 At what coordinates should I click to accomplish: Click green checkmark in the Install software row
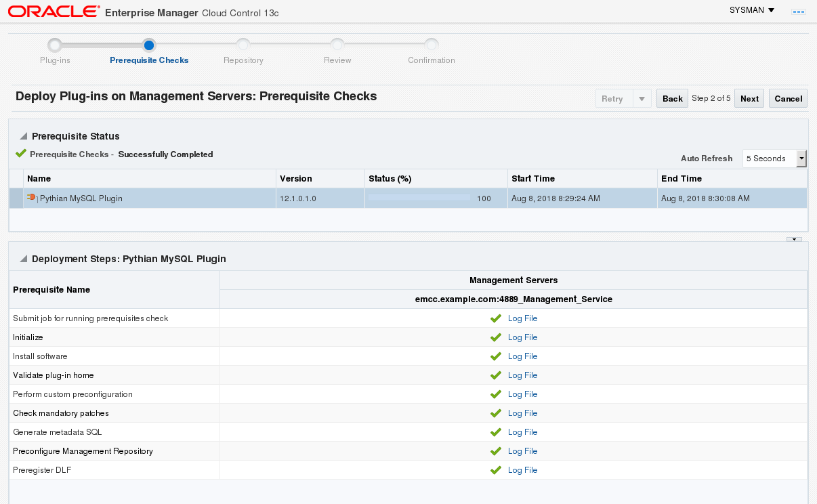tap(496, 356)
